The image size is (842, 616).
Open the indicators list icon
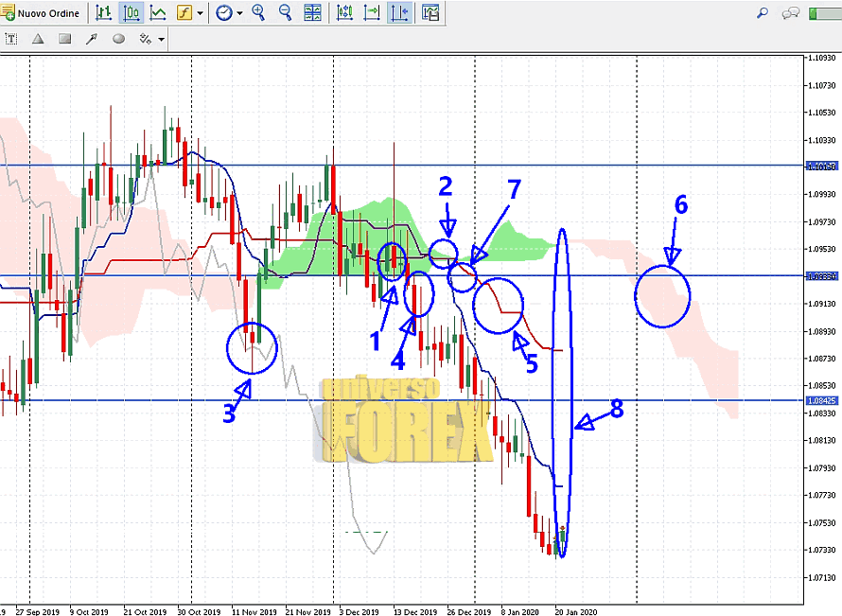click(x=184, y=13)
